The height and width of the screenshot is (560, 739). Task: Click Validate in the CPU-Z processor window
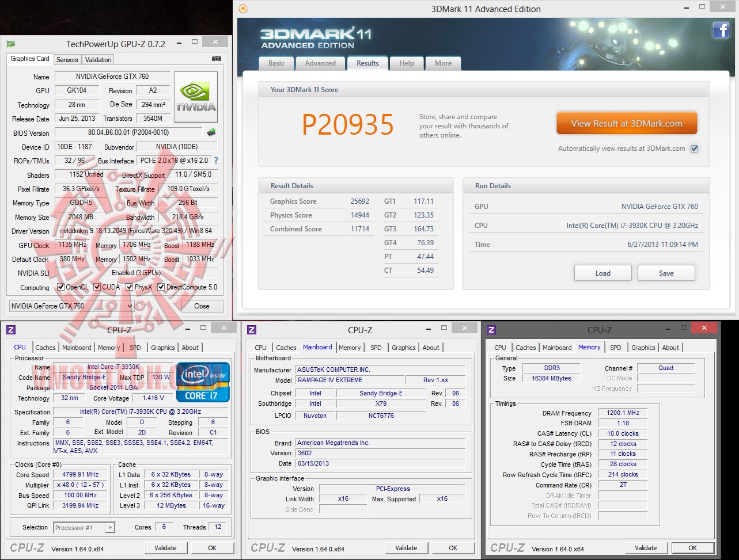click(x=165, y=548)
